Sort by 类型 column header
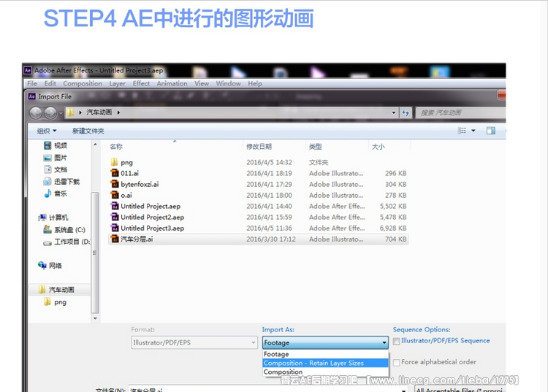The image size is (548, 392). pos(315,147)
